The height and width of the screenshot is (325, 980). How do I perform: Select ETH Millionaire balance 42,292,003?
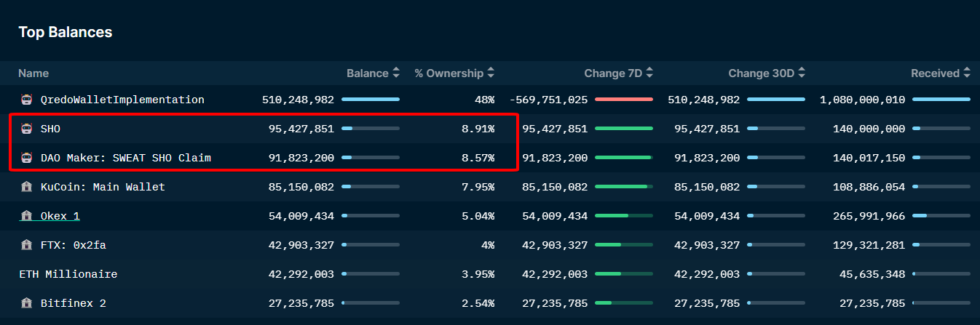[301, 274]
